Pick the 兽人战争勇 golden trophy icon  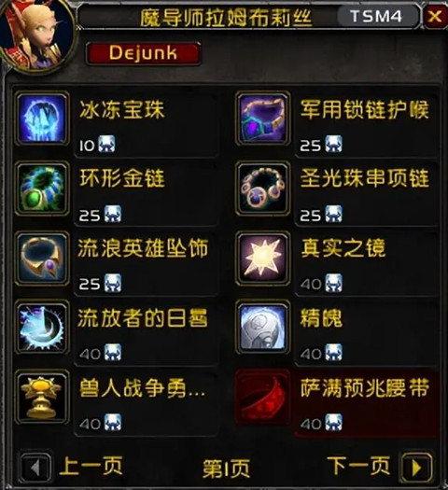tap(42, 398)
